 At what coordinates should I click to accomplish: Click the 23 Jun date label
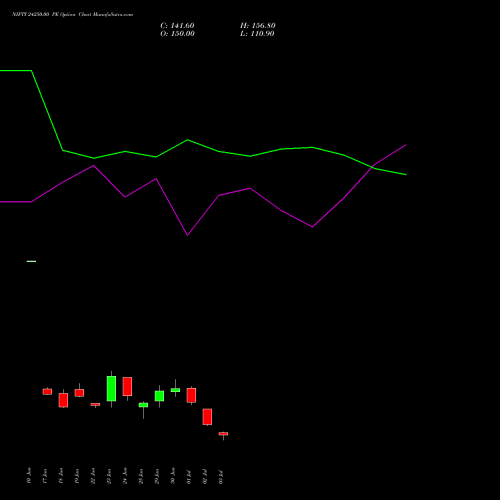(x=109, y=476)
